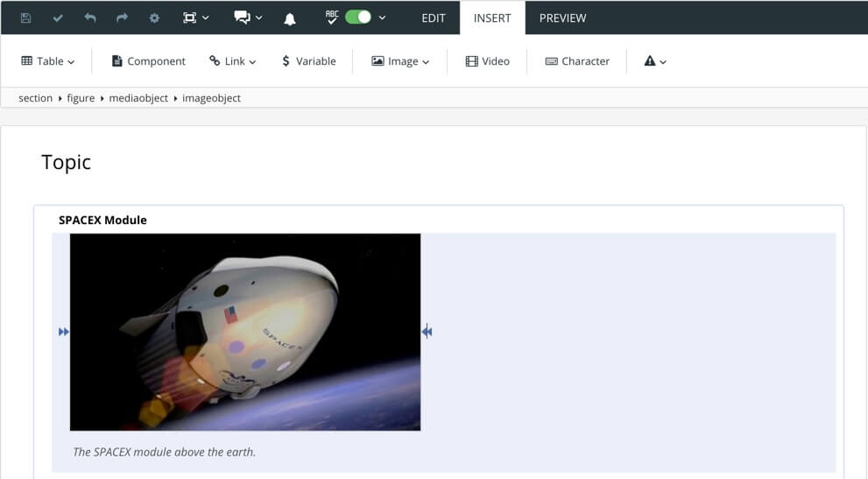Viewport: 868px width, 479px height.
Task: Click the comments speech bubble icon
Action: (242, 18)
